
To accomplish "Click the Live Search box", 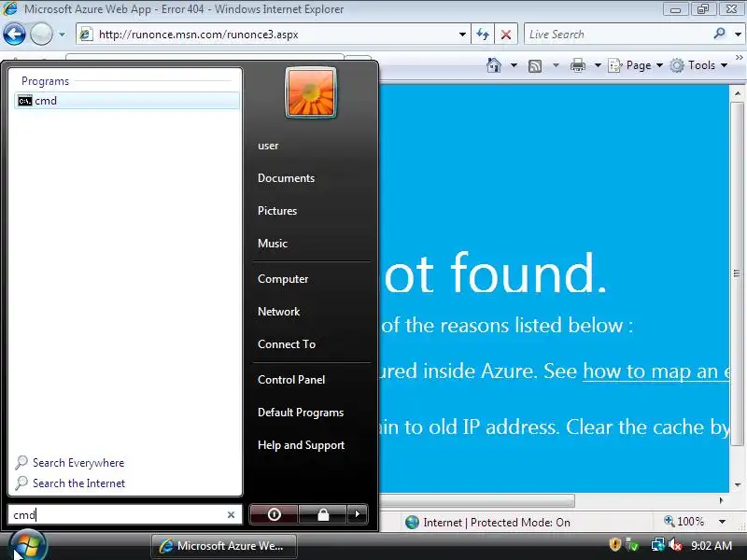I will (617, 35).
